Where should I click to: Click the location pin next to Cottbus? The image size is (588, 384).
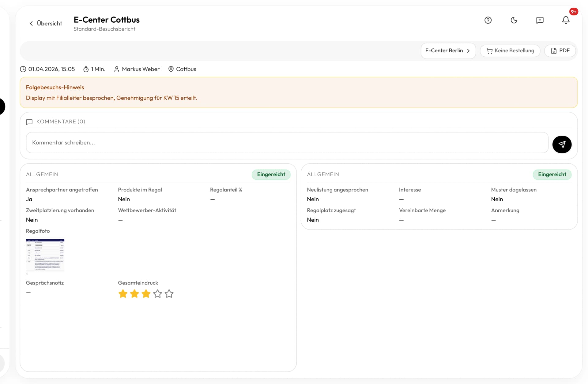(171, 69)
